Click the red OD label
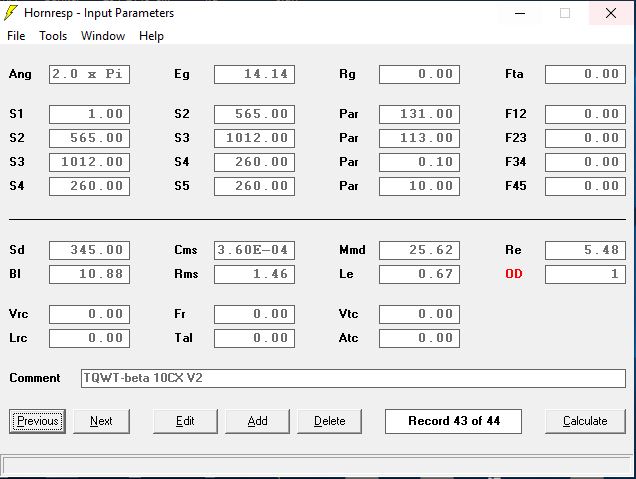636x479 pixels. [514, 274]
